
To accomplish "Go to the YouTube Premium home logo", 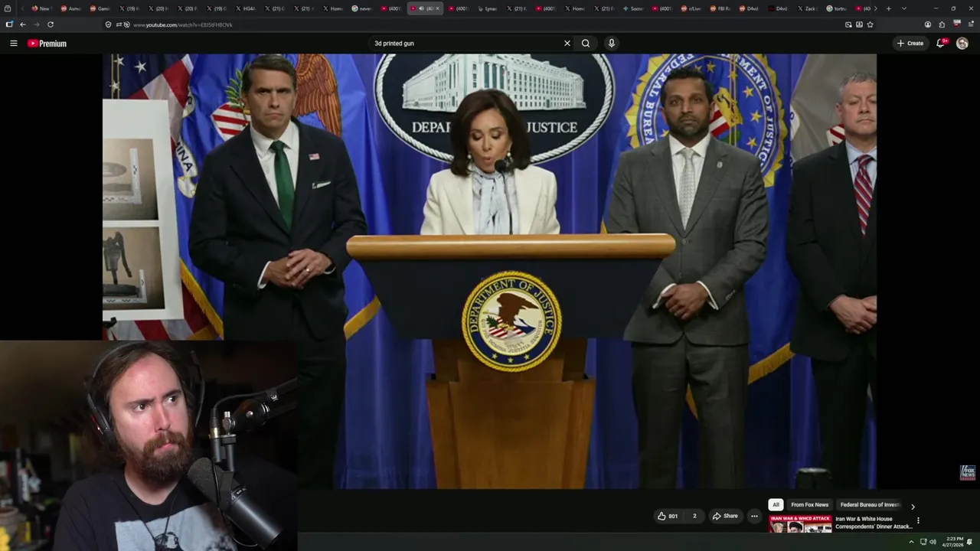I will coord(47,44).
